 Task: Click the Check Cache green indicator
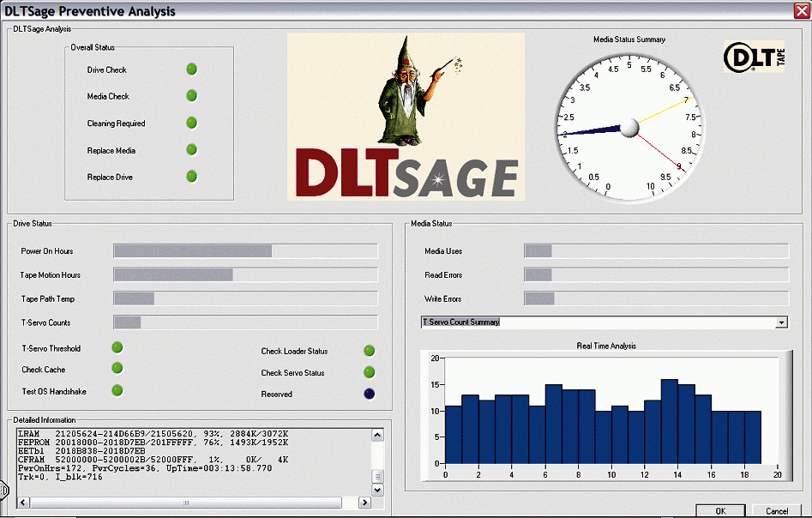[117, 368]
